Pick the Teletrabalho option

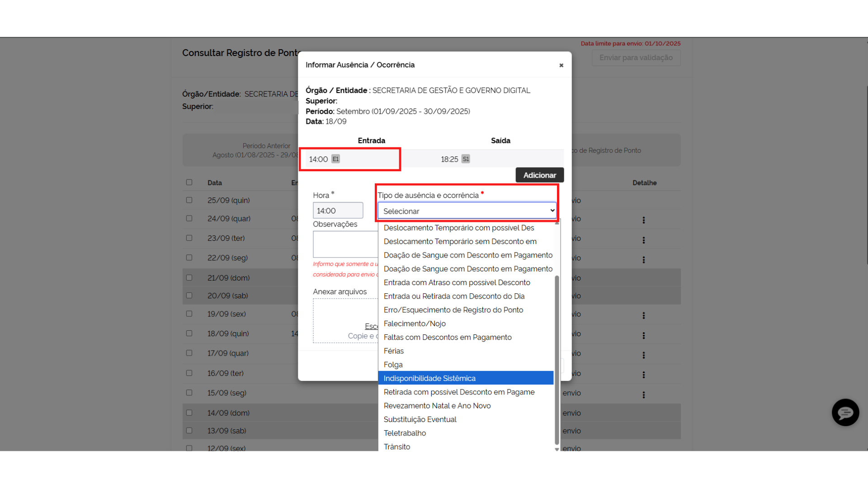[x=405, y=433]
